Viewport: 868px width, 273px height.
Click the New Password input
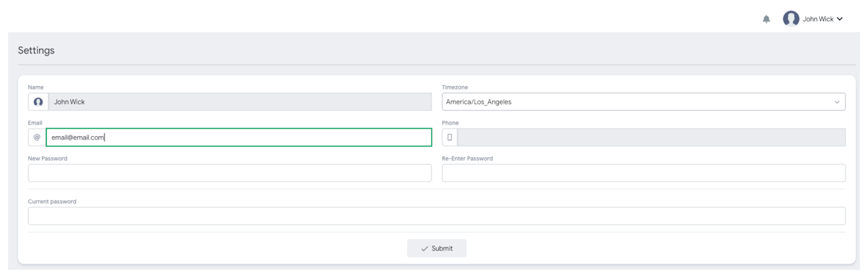[229, 173]
